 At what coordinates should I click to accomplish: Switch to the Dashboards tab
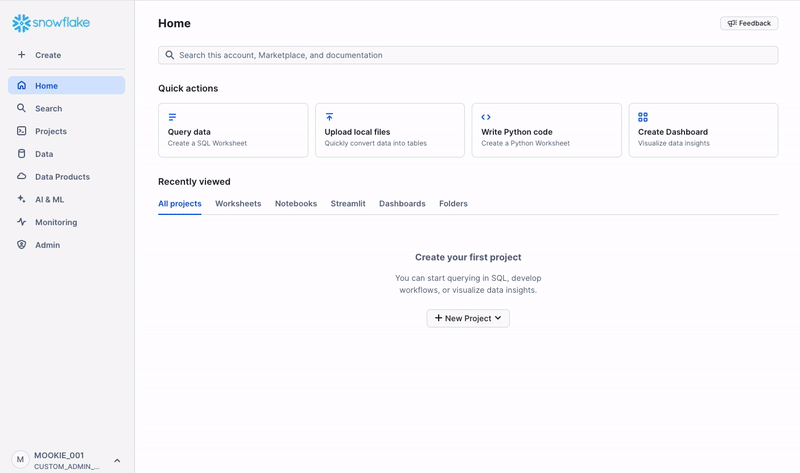pyautogui.click(x=402, y=203)
